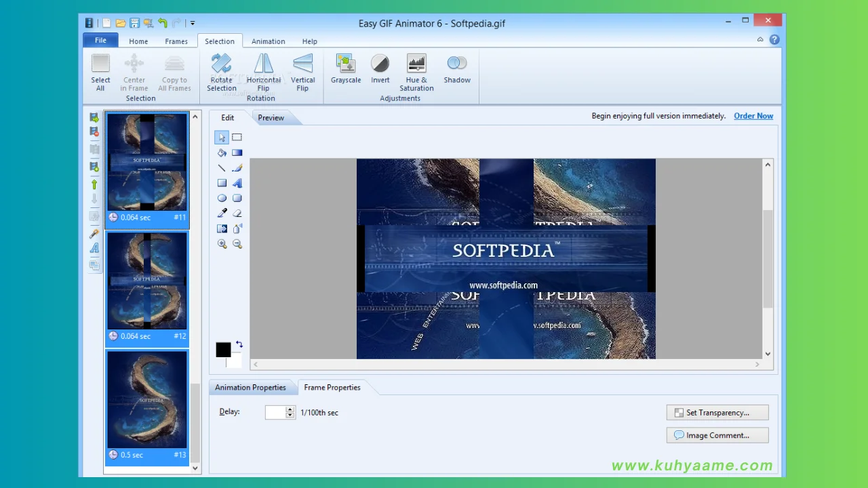
Task: Click the canvas vertical scrollbar thumb
Action: 768,258
